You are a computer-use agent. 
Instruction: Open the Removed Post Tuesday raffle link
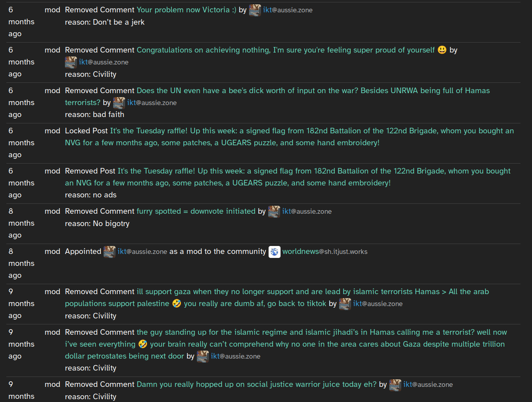tap(288, 177)
